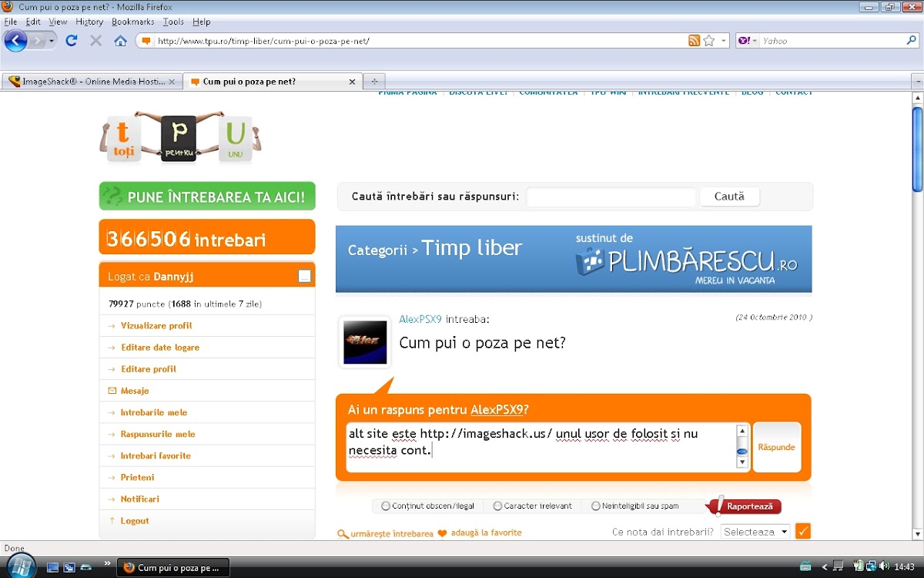Click the site identity icon in address bar
The width and height of the screenshot is (924, 578).
click(146, 41)
